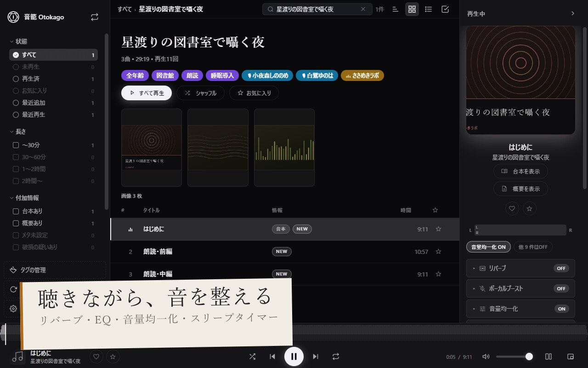Click the すべて再生 button

pyautogui.click(x=147, y=93)
